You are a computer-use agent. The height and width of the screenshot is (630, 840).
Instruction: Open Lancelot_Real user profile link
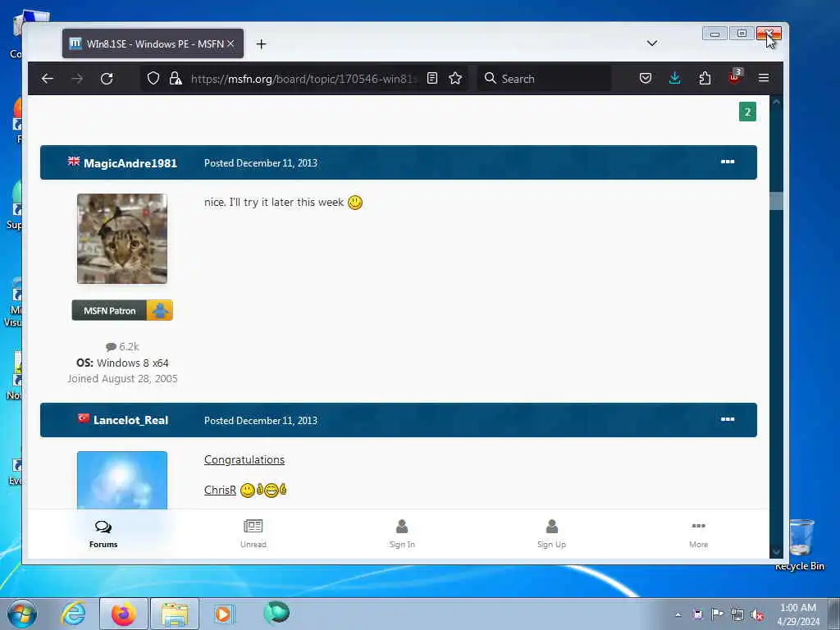[x=130, y=421]
